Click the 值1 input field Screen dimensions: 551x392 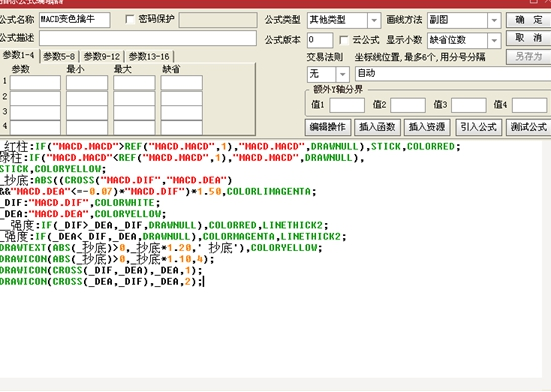tap(347, 105)
